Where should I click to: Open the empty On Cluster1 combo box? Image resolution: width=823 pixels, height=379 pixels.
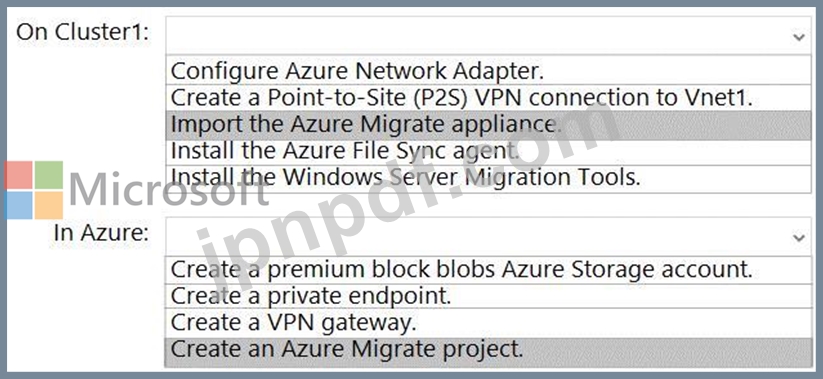489,35
